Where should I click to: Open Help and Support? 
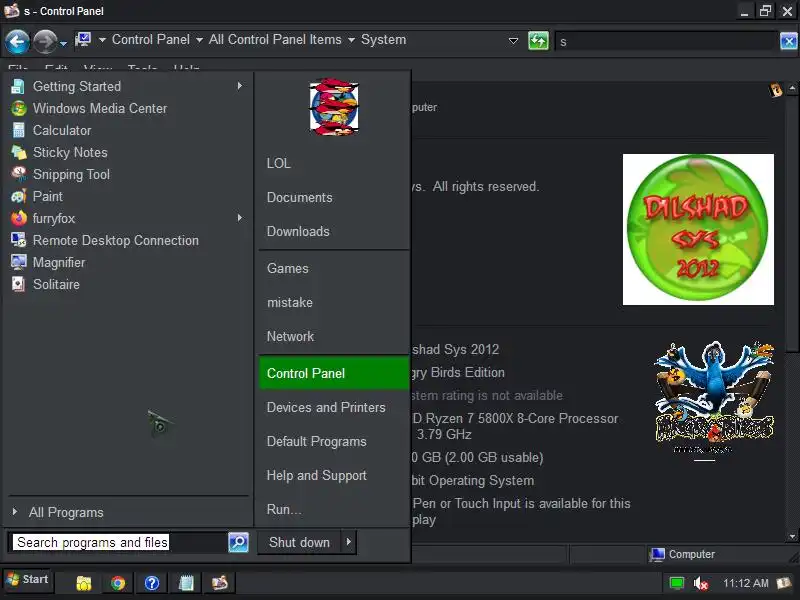click(334, 476)
